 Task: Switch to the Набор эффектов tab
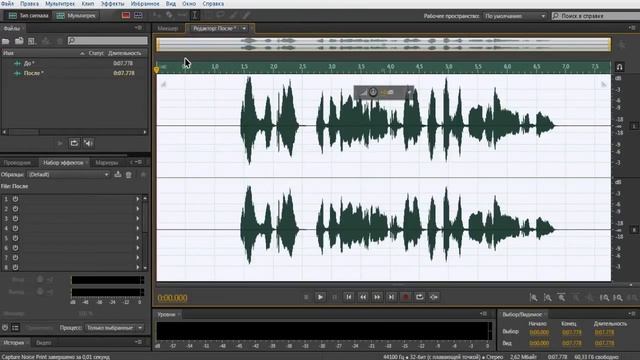pos(63,162)
